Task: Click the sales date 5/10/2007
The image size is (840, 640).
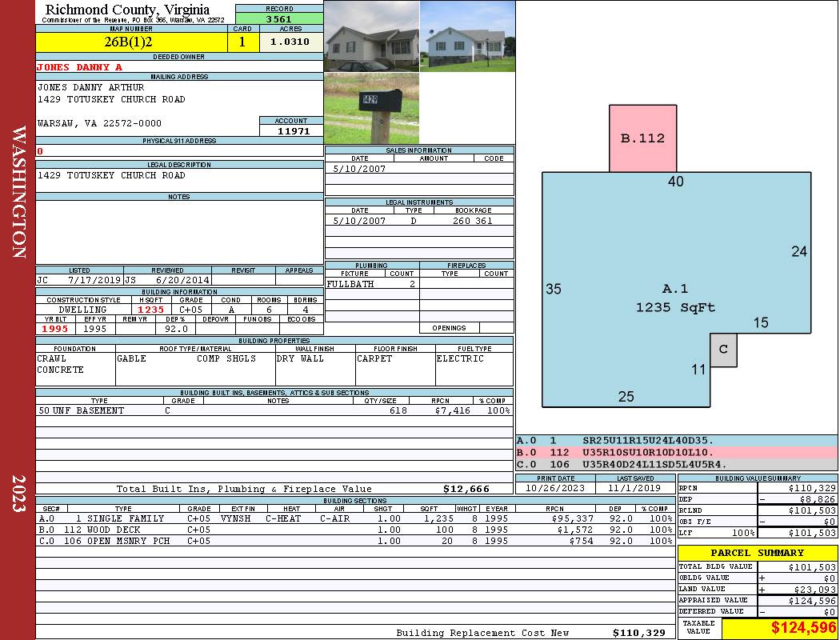Action: [359, 169]
